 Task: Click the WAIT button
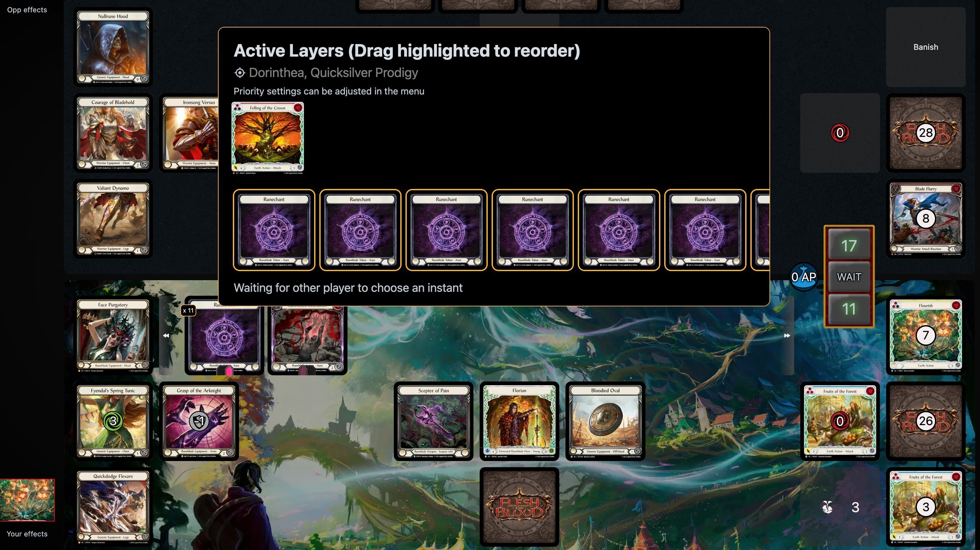[x=849, y=277]
